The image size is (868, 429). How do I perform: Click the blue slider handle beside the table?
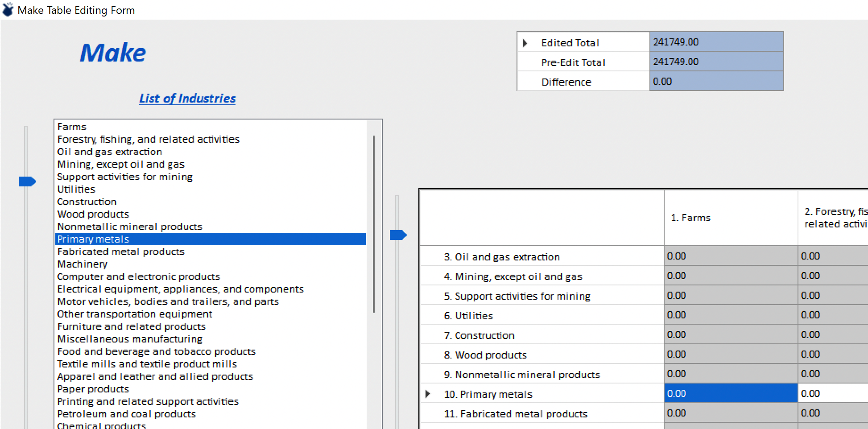click(x=398, y=235)
